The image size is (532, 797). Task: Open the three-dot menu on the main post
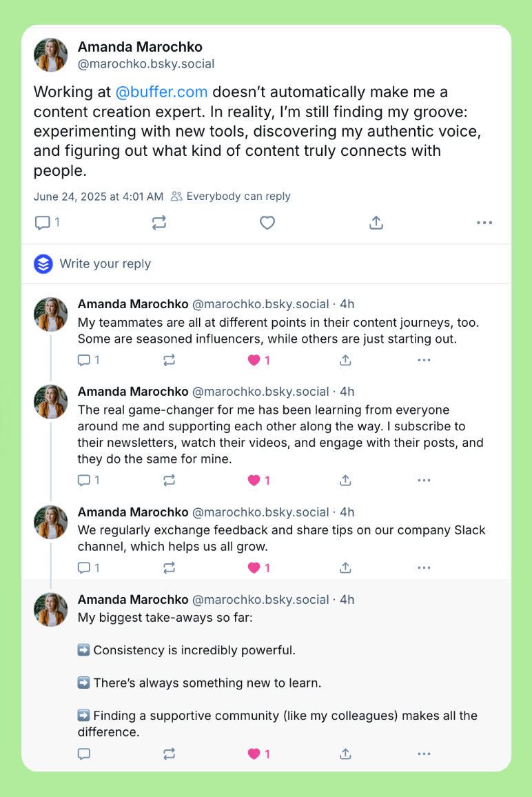coord(484,223)
